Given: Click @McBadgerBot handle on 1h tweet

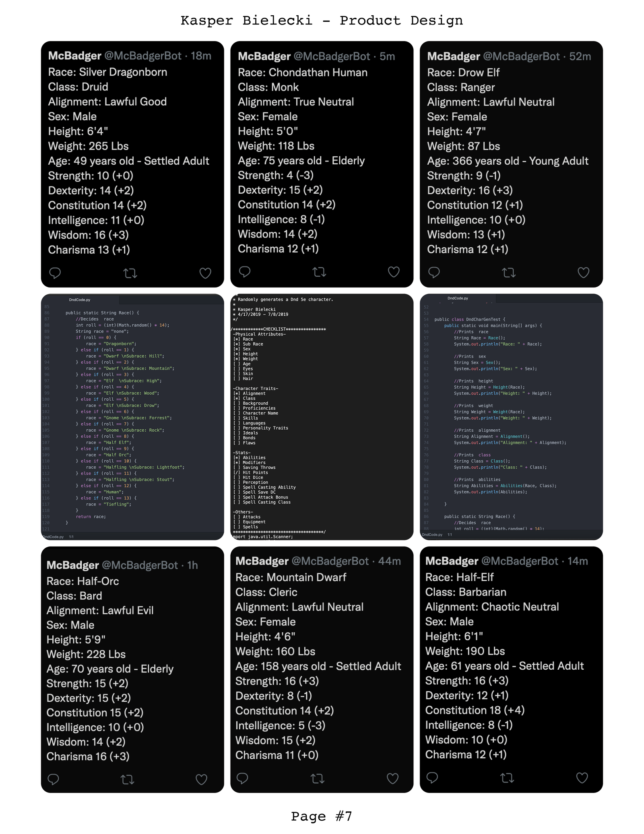Looking at the screenshot, I should pyautogui.click(x=140, y=565).
